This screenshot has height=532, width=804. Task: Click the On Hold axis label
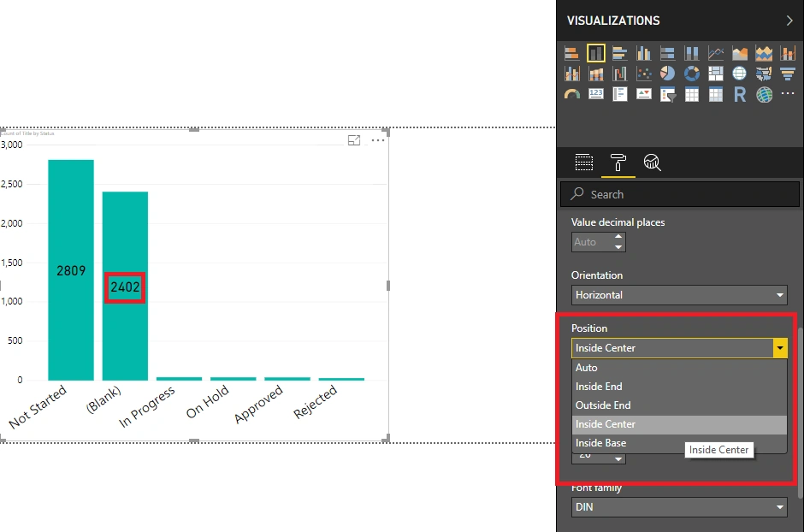(x=207, y=402)
